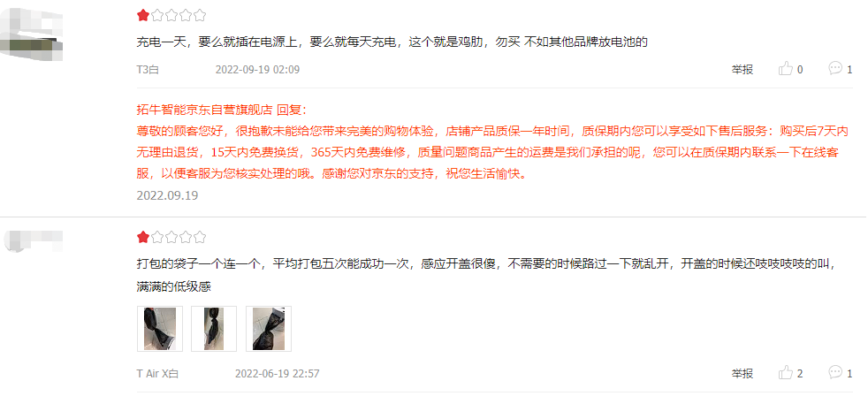Viewport: 868px width, 396px height.
Task: Report the first review with 举报
Action: 742,69
